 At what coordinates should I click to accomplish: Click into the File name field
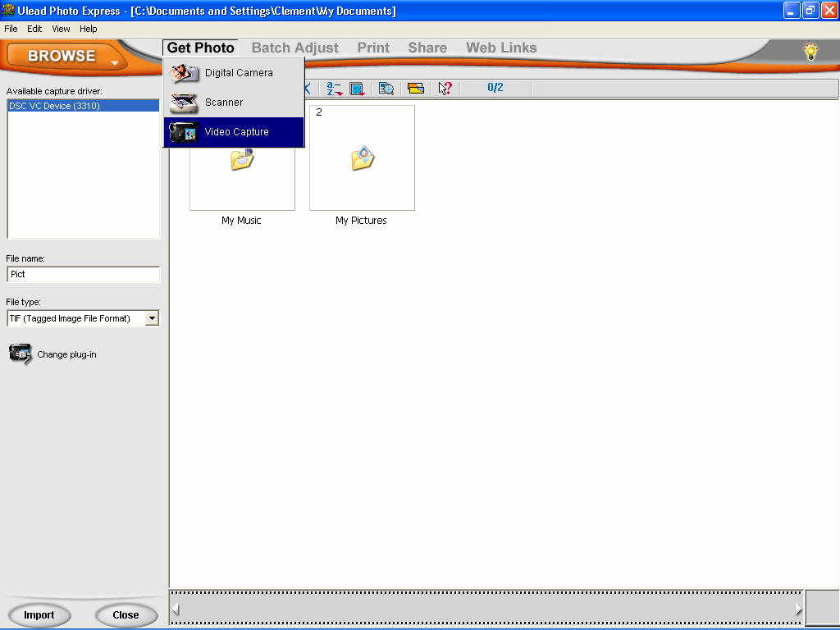coord(84,274)
